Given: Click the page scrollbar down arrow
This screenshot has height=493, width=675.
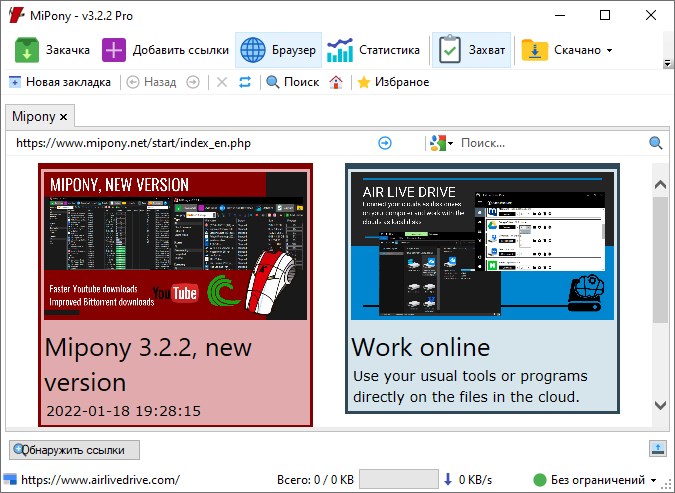Looking at the screenshot, I should pyautogui.click(x=660, y=405).
